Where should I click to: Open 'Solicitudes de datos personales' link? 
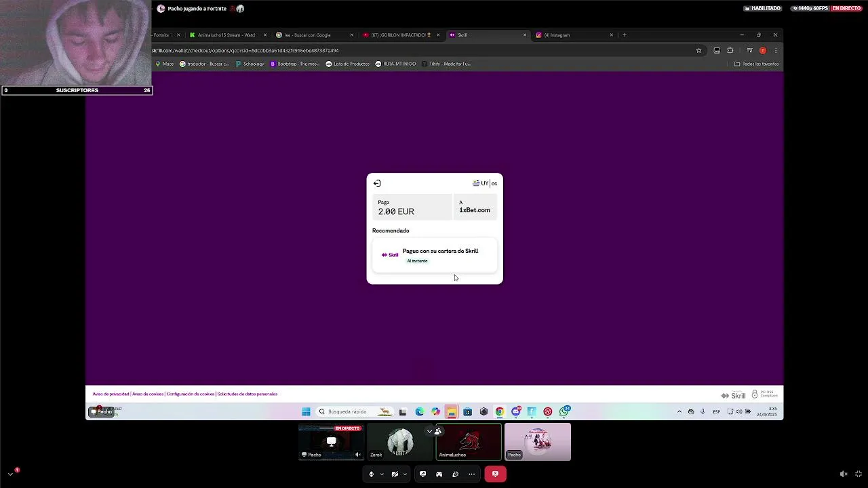pyautogui.click(x=248, y=394)
